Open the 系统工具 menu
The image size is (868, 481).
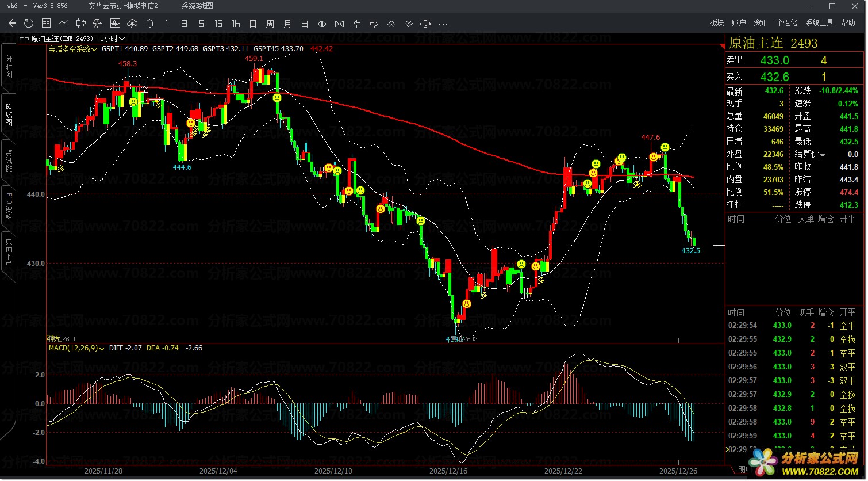819,23
